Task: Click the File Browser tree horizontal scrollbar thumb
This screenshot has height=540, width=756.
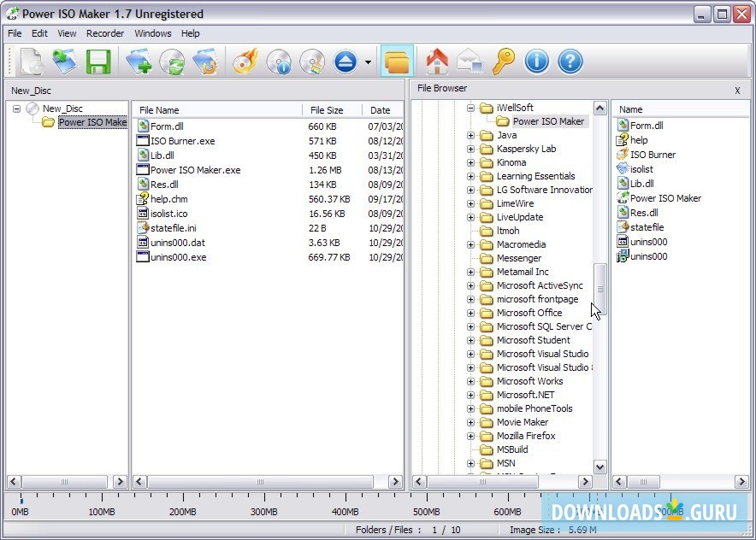Action: [482, 481]
